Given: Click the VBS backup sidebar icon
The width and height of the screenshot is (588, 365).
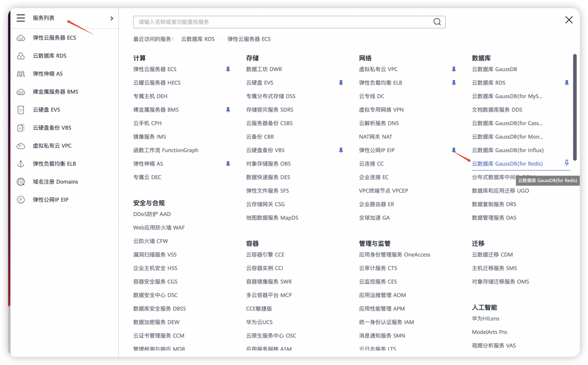Looking at the screenshot, I should (x=20, y=128).
